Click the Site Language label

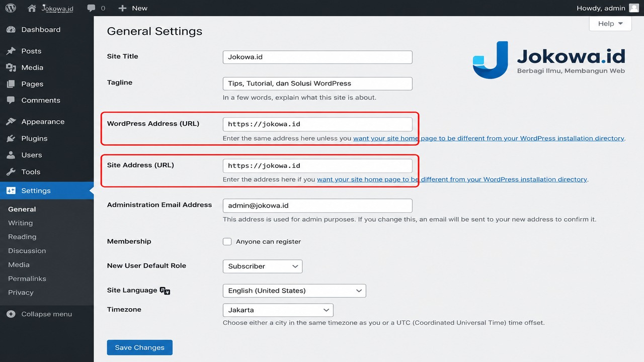point(132,290)
